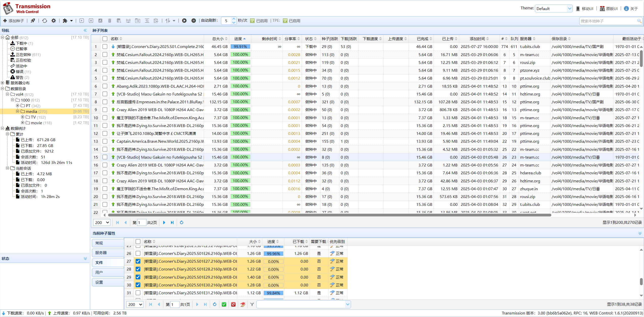This screenshot has height=317, width=644.
Task: Open the Theme Default dropdown
Action: click(x=554, y=9)
